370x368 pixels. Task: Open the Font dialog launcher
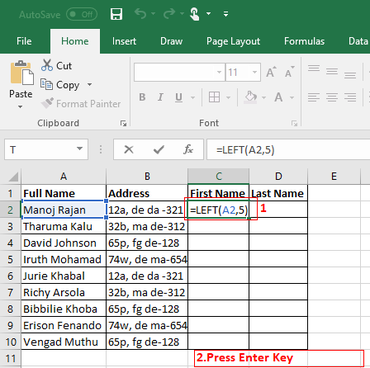[x=294, y=123]
